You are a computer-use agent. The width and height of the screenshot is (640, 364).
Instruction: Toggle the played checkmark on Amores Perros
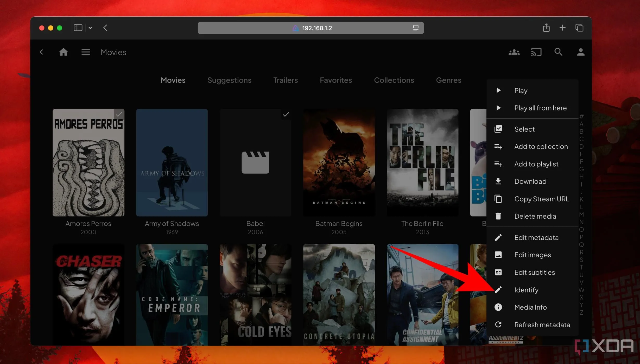119,114
